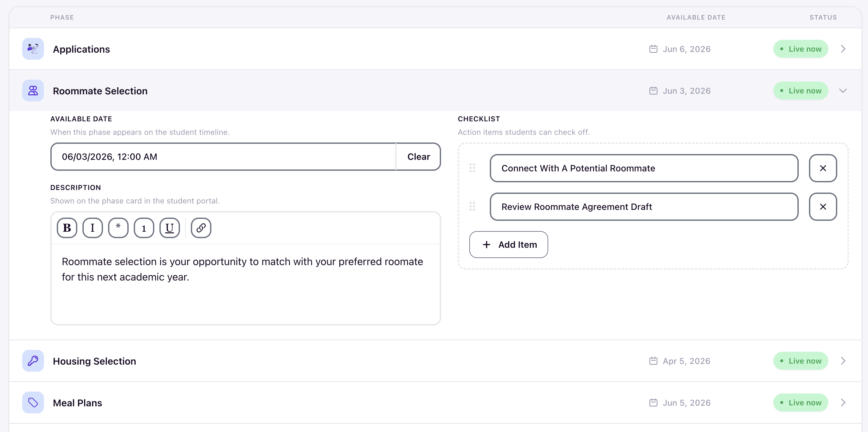This screenshot has height=432, width=868.
Task: Click the DESCRIPTION section heading
Action: click(75, 188)
